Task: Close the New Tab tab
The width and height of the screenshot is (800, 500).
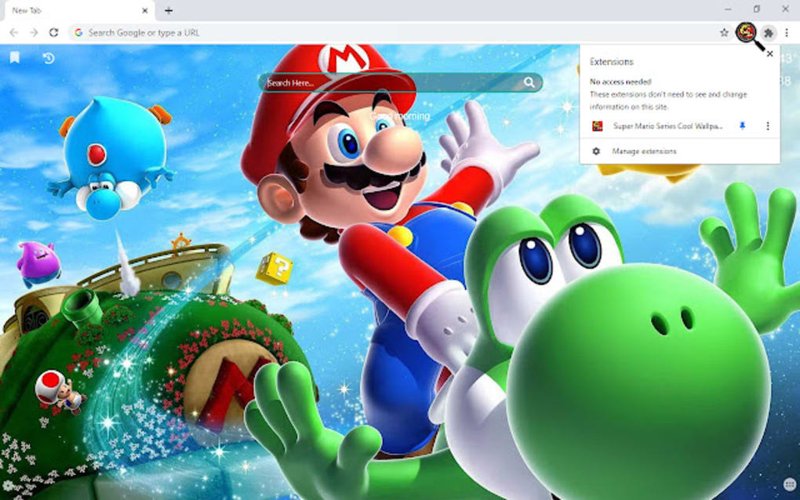Action: tap(145, 10)
